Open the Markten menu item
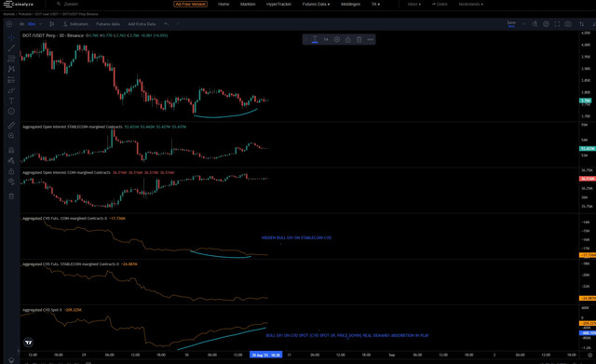Viewport: 596px width, 364px height. (x=248, y=4)
